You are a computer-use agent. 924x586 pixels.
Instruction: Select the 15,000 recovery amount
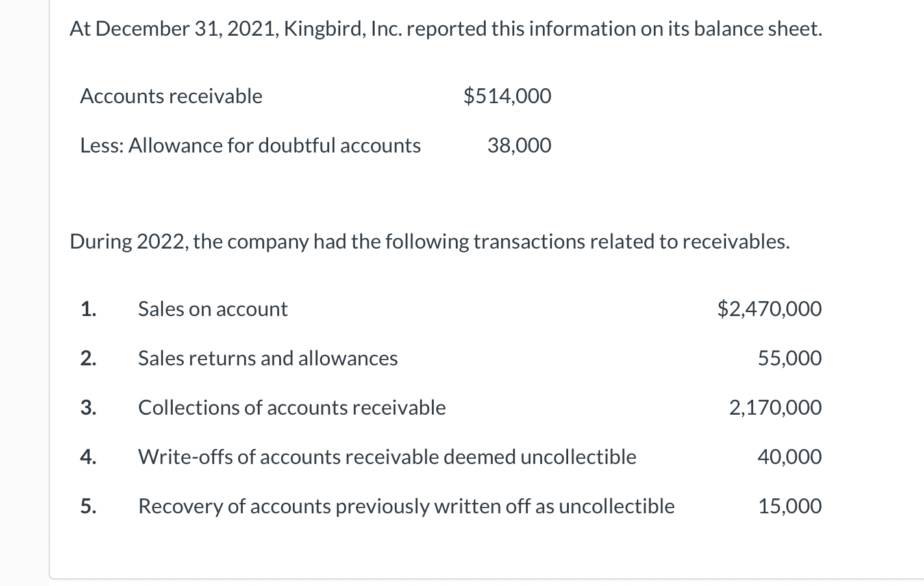(x=790, y=506)
